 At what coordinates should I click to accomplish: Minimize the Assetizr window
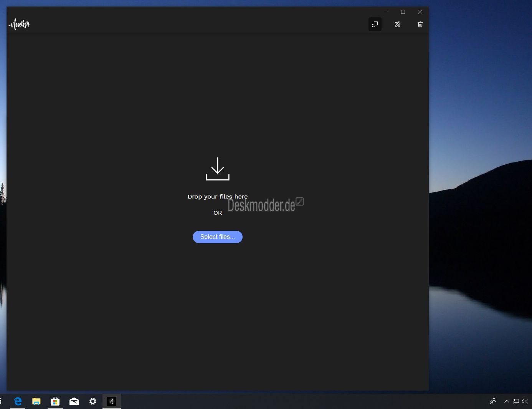click(x=386, y=12)
